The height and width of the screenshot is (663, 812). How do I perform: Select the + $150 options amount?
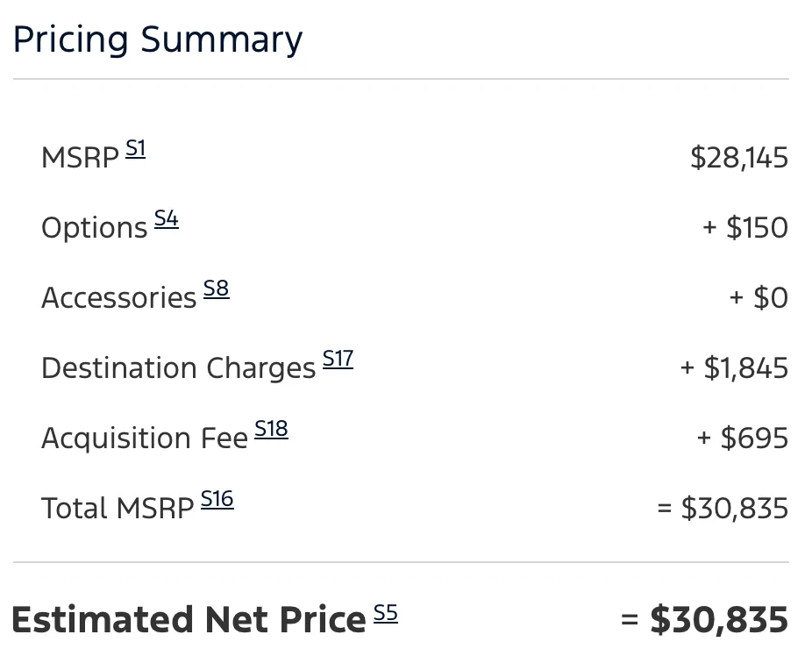click(x=745, y=227)
